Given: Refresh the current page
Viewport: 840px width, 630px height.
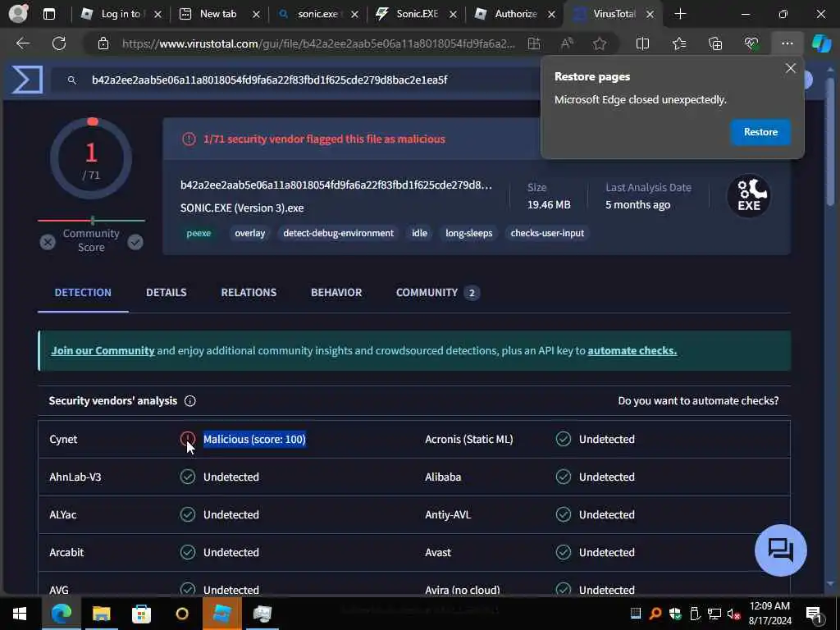Looking at the screenshot, I should (59, 43).
